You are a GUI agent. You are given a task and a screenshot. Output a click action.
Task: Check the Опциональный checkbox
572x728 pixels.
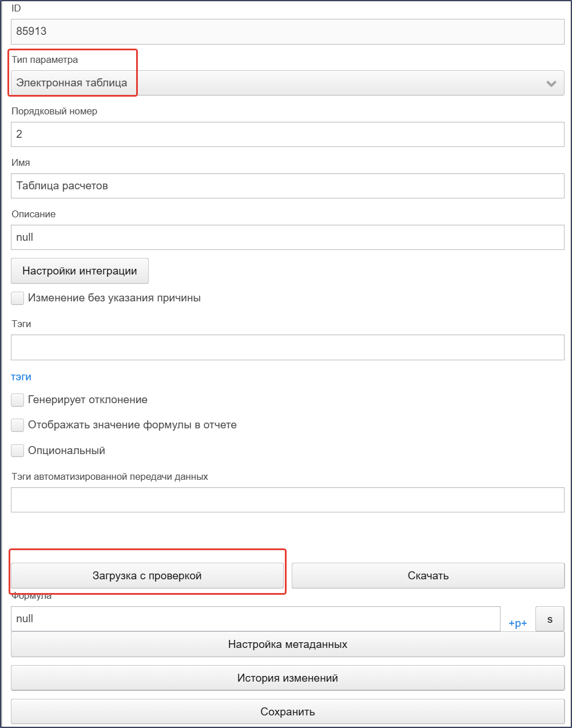[x=18, y=451]
